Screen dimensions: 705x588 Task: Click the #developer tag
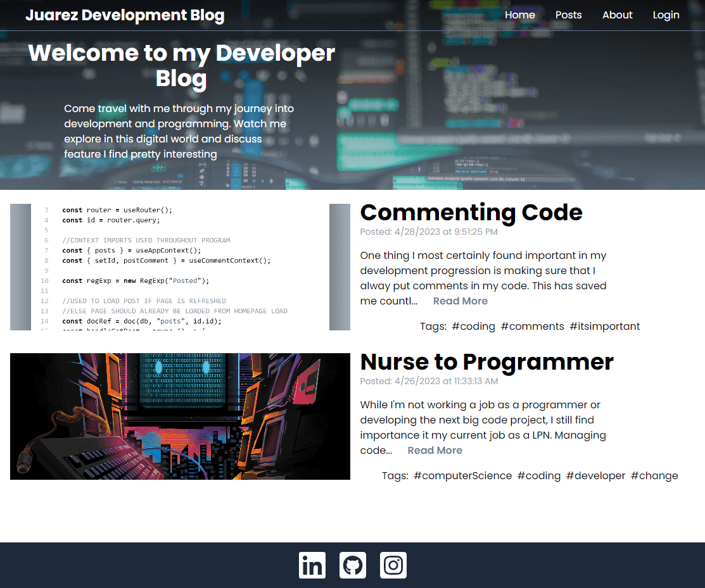[595, 476]
